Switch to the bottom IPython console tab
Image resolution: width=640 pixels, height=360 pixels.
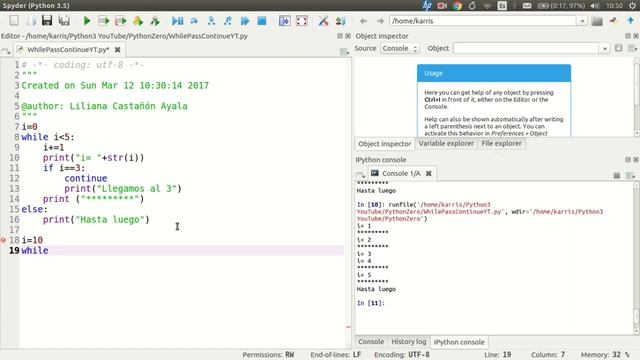coord(459,342)
